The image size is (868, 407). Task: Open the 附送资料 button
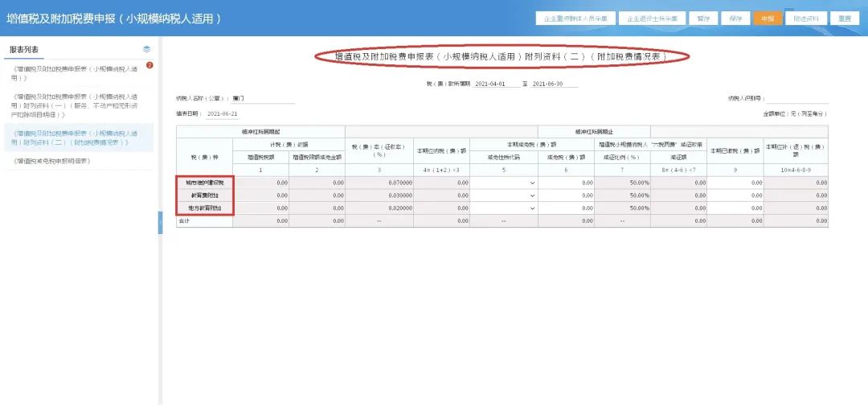point(806,18)
